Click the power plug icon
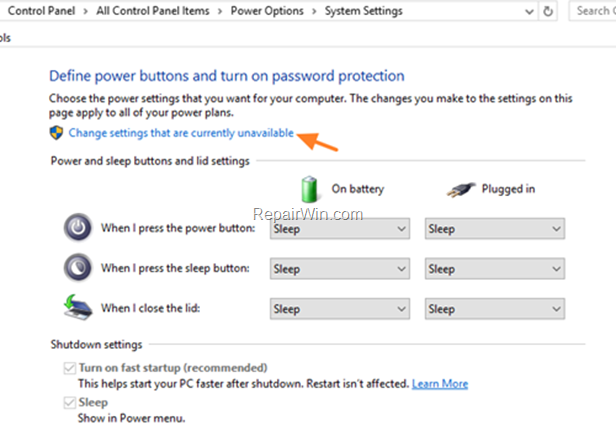The image size is (616, 431). point(461,190)
